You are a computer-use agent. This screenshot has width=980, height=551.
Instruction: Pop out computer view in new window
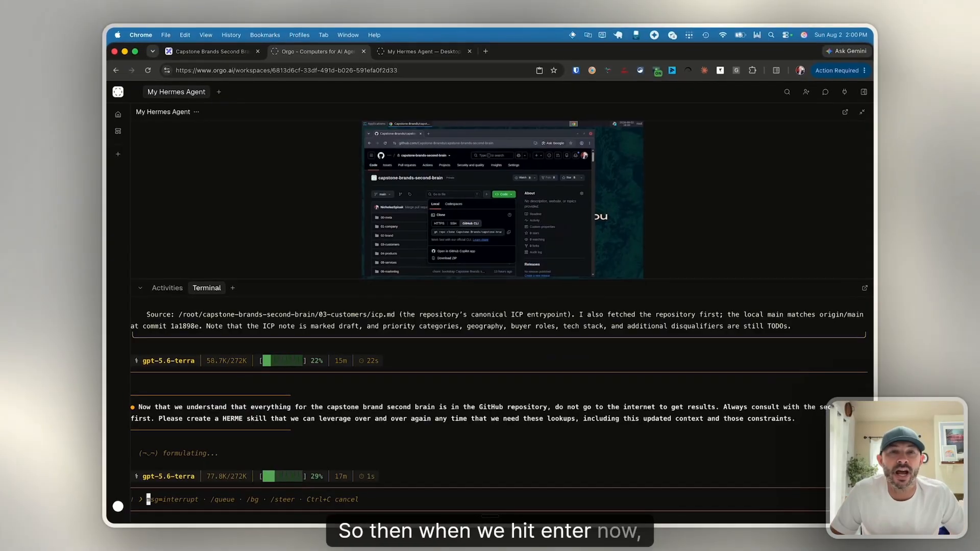[845, 112]
